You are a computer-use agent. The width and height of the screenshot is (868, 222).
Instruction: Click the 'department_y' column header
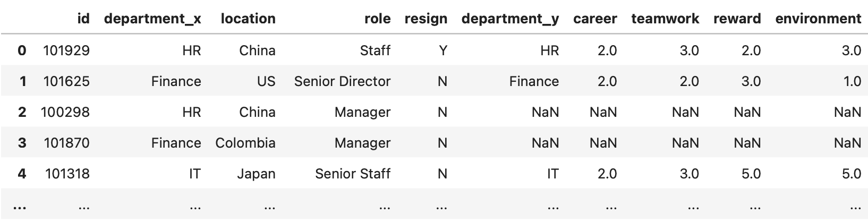click(x=510, y=19)
